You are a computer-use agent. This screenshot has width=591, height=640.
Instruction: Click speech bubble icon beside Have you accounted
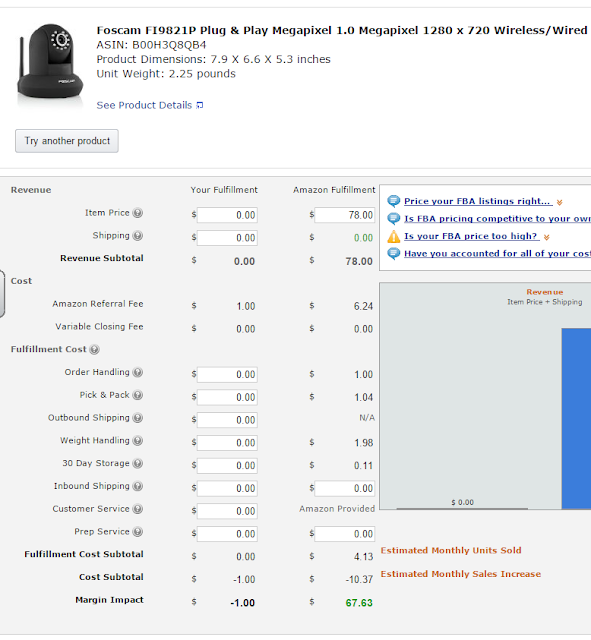click(x=393, y=254)
